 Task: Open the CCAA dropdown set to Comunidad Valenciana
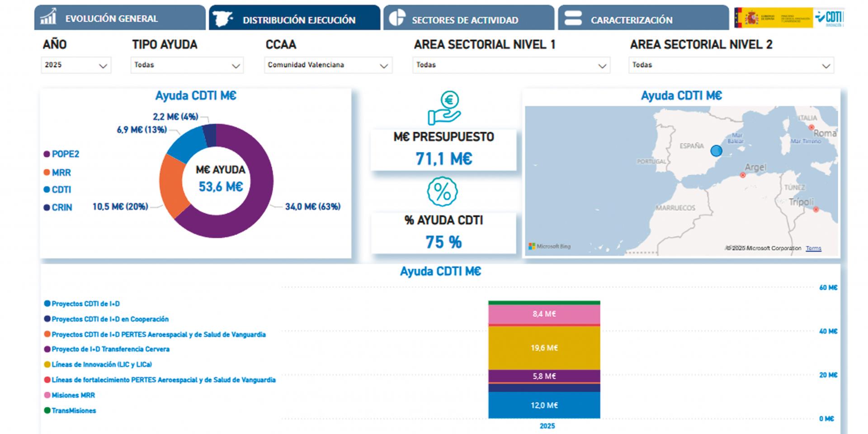pos(328,65)
